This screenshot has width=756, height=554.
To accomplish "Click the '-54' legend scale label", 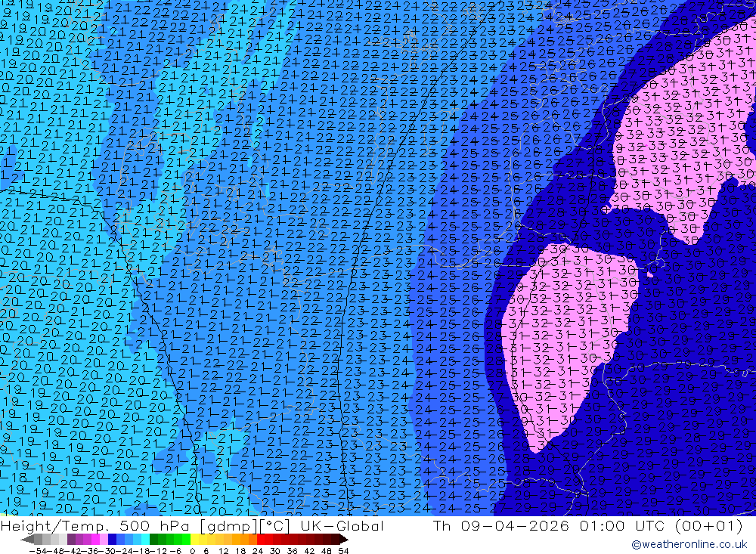I will pos(38,551).
